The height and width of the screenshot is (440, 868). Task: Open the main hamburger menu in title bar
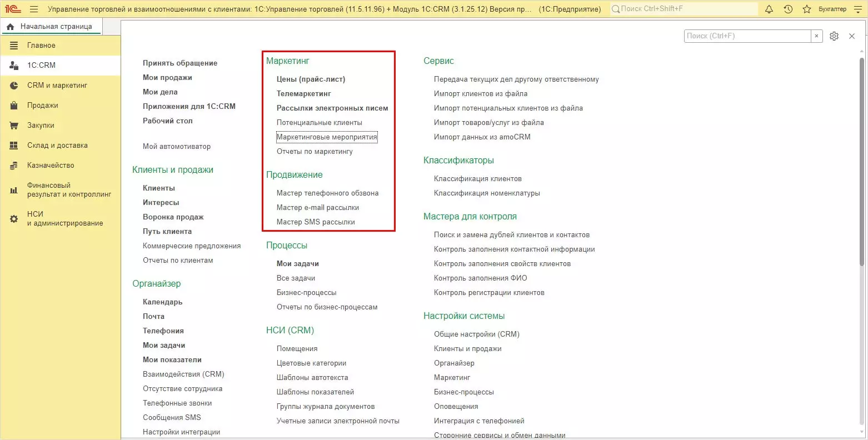34,9
